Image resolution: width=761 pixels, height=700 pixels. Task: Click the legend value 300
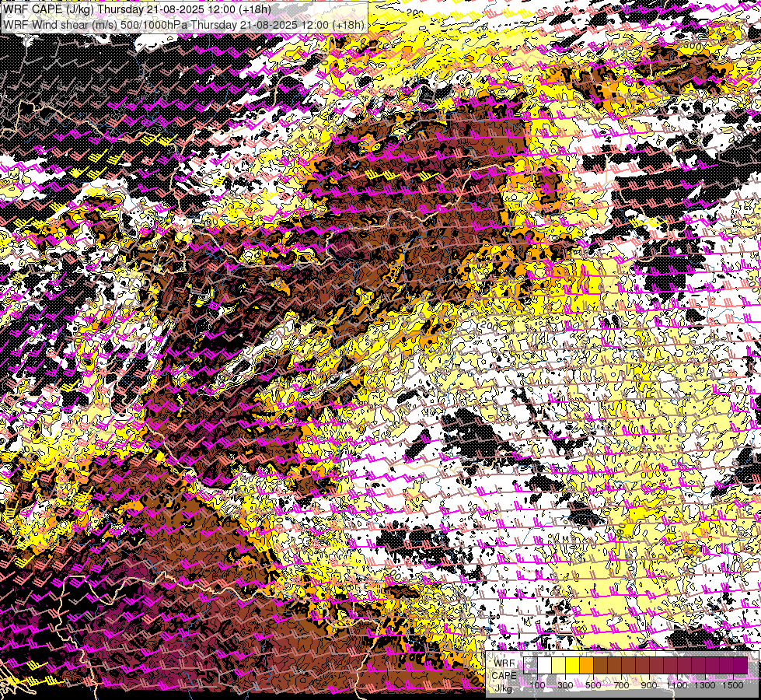pos(565,685)
